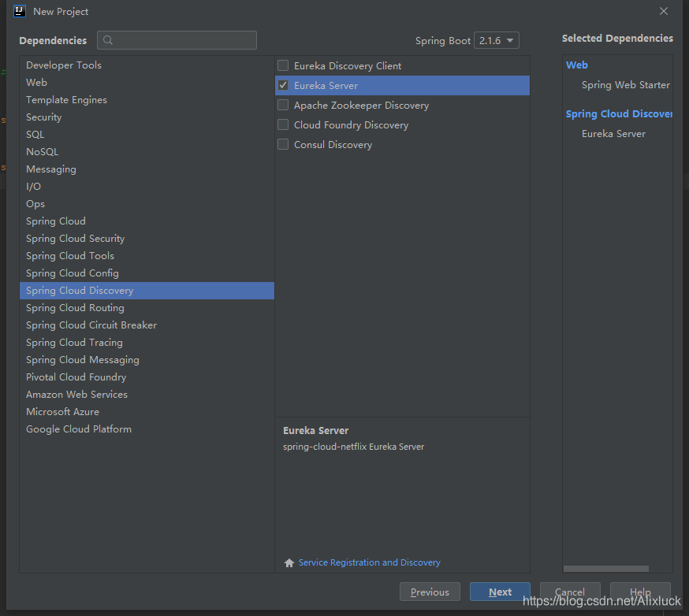Screen dimensions: 689x616
Task: Select the I/O category
Action: tap(147, 187)
